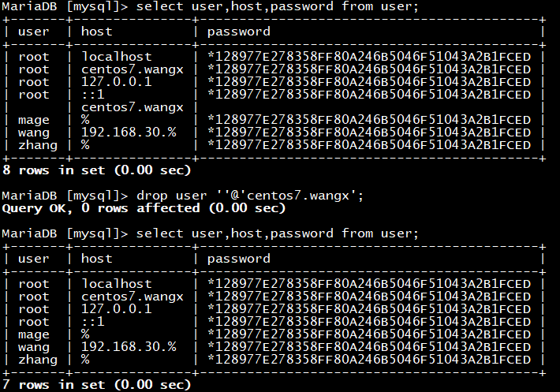
Task: Click the second select user,host,password query line
Action: (x=210, y=233)
